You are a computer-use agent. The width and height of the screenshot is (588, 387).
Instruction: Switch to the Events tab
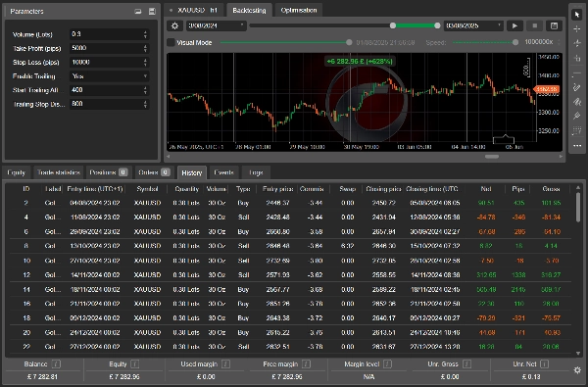(223, 172)
